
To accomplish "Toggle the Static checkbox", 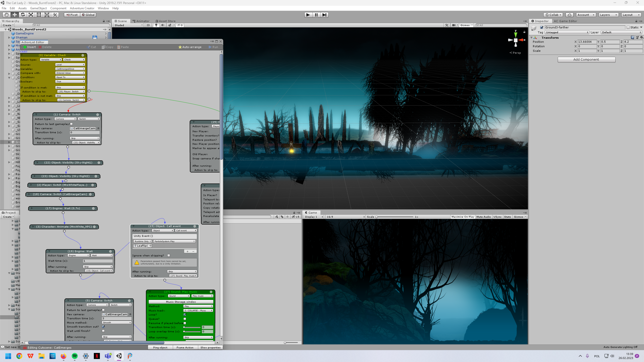I will click(628, 27).
